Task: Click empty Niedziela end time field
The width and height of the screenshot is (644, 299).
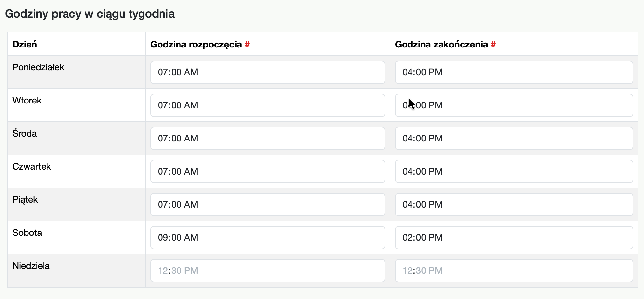Action: [514, 271]
